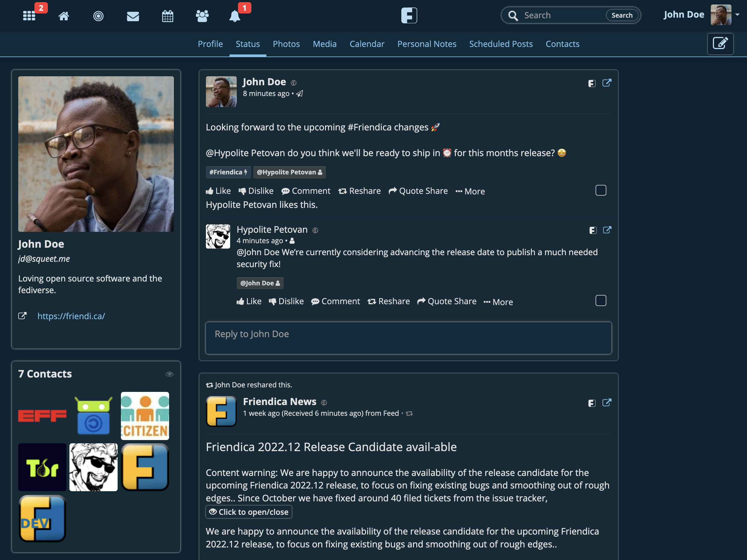This screenshot has height=560, width=747.
Task: Click the Reply to John Doe field
Action: point(408,337)
